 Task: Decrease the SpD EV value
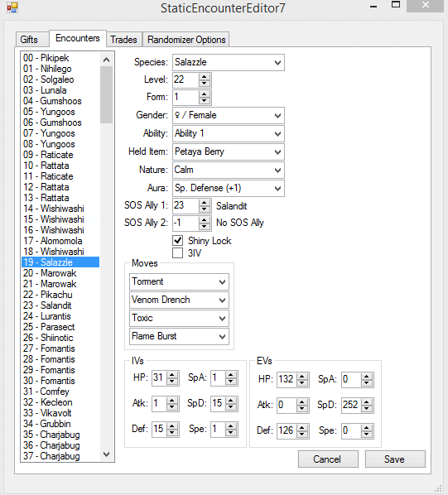point(367,409)
